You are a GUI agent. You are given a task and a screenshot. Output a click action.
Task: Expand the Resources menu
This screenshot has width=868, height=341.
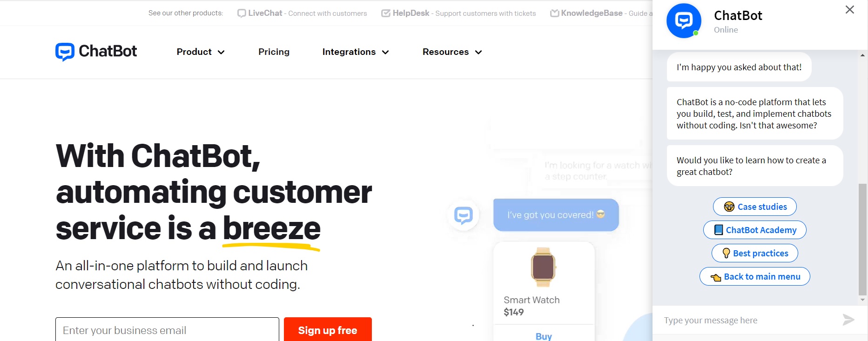pos(451,52)
